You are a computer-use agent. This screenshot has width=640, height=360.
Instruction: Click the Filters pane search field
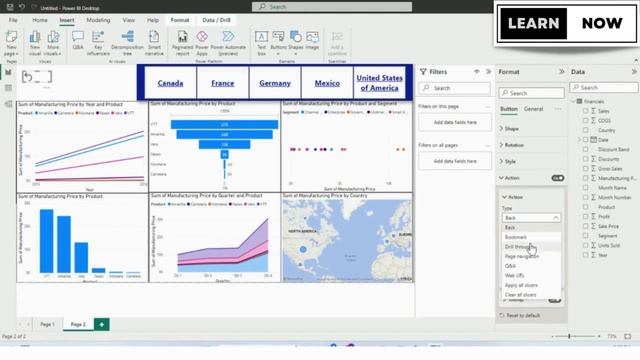(x=455, y=88)
